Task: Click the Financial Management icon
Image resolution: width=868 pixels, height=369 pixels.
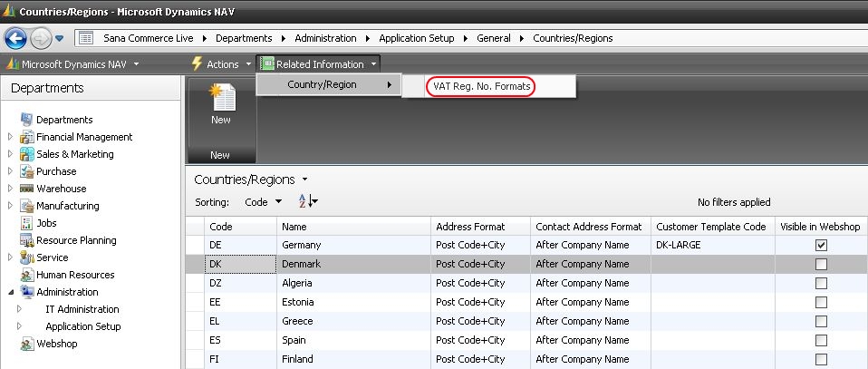Action: [x=26, y=137]
